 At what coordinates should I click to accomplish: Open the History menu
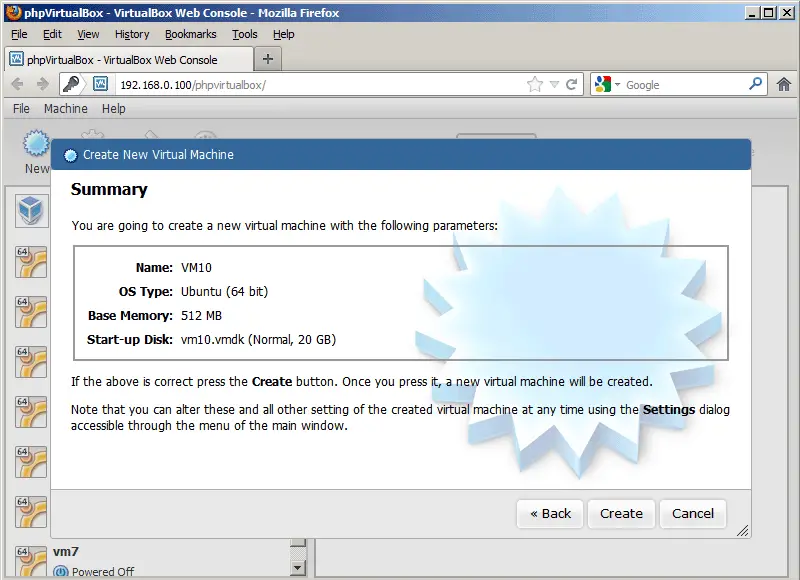click(x=132, y=34)
